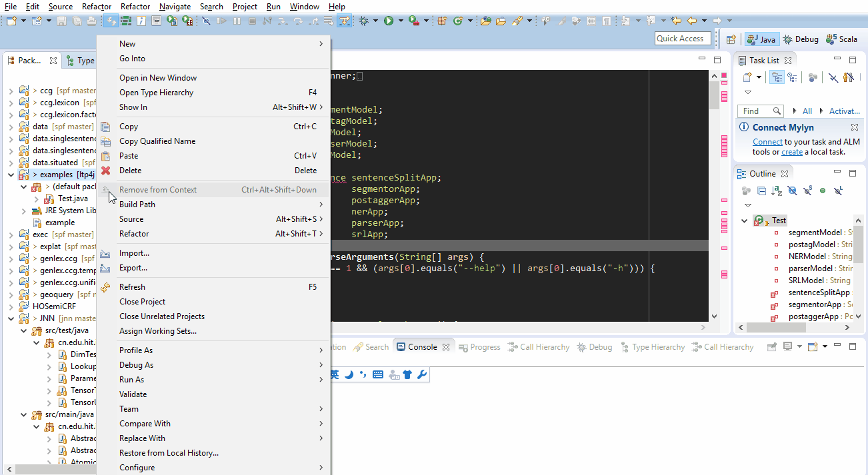Open the Run button dropdown arrow
Image resolution: width=868 pixels, height=475 pixels.
tap(401, 21)
